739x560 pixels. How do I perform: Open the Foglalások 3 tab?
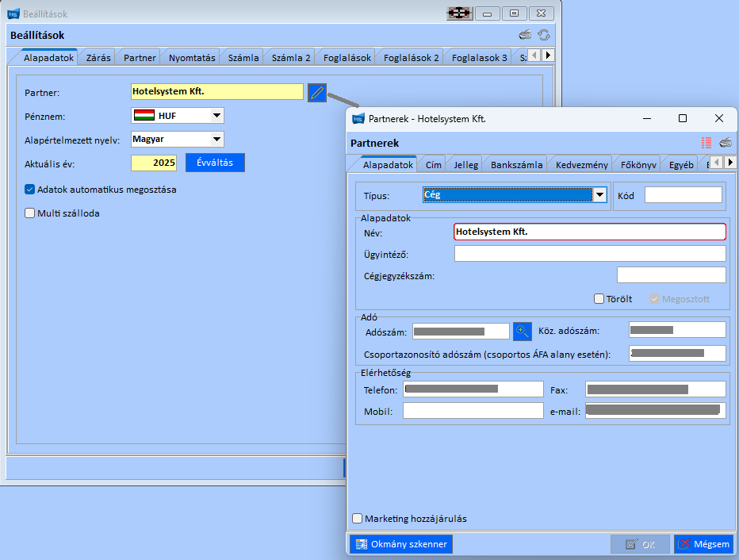coord(479,58)
